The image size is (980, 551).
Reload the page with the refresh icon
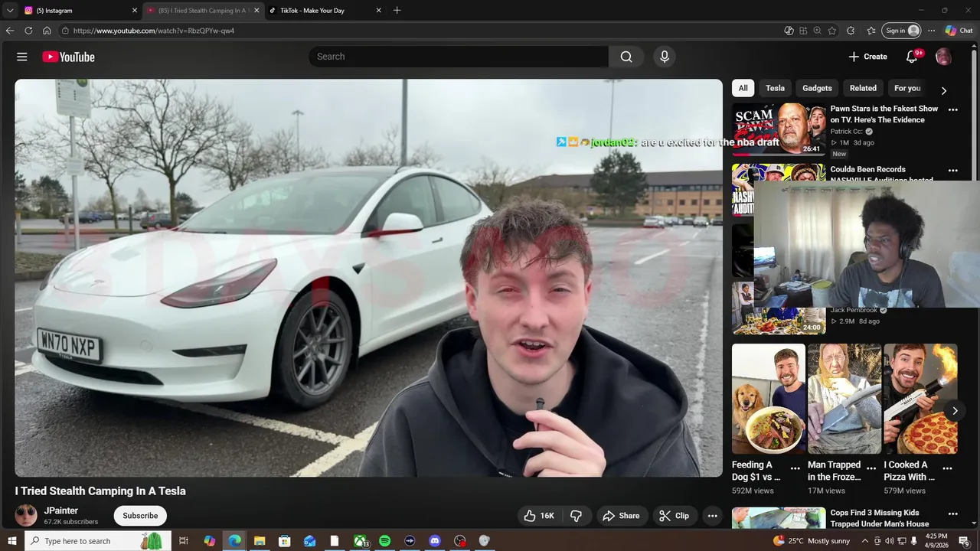coord(28,31)
